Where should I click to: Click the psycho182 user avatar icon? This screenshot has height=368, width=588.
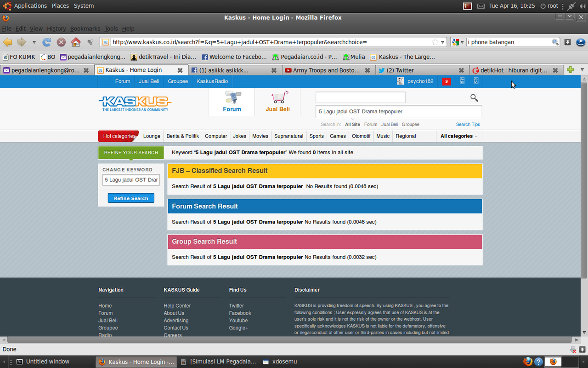coord(401,81)
